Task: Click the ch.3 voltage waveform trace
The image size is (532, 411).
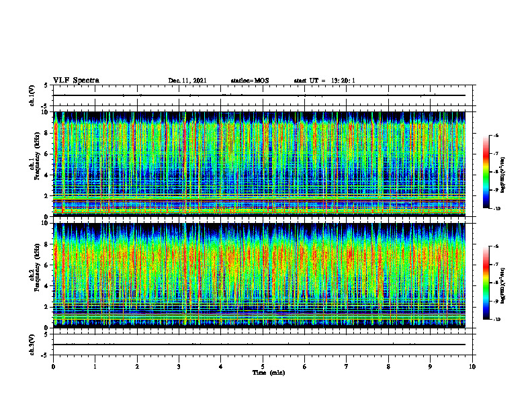Action: point(259,345)
